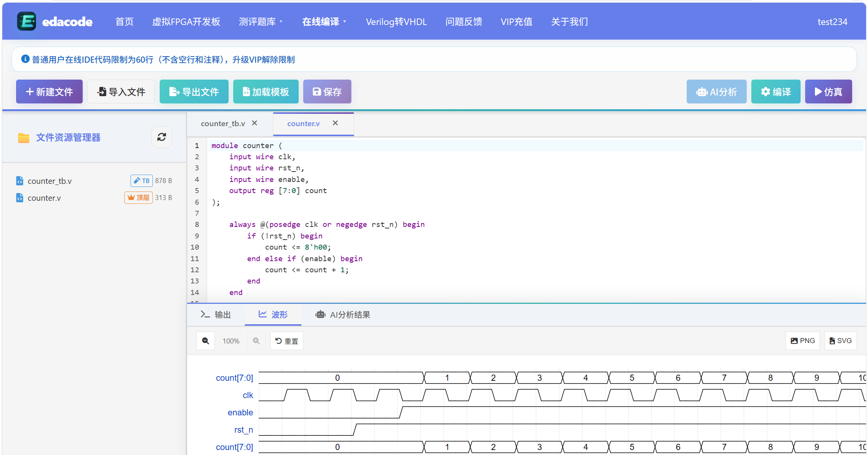Click the bottom count[7:0] signal label

(234, 447)
